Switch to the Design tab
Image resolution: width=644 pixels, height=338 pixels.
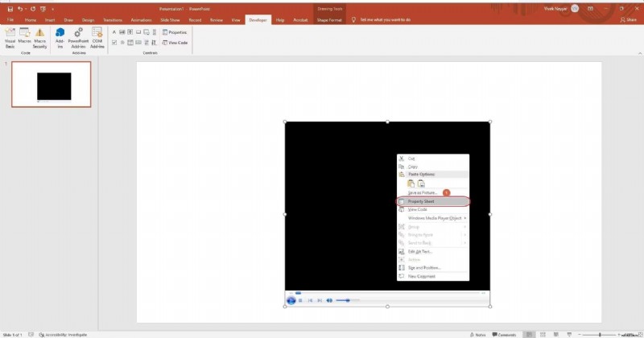click(88, 19)
